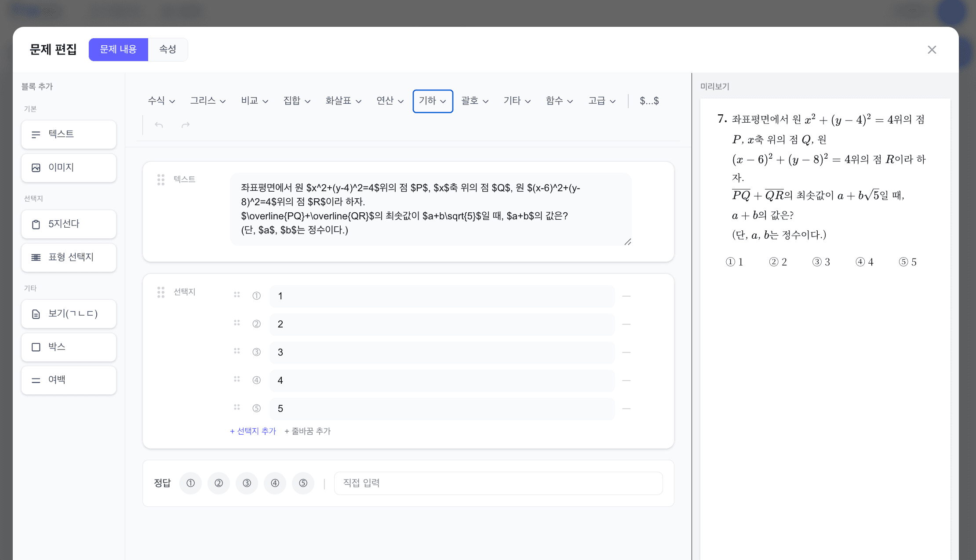The width and height of the screenshot is (976, 560).
Task: Open the 그리스 dropdown
Action: pos(208,101)
